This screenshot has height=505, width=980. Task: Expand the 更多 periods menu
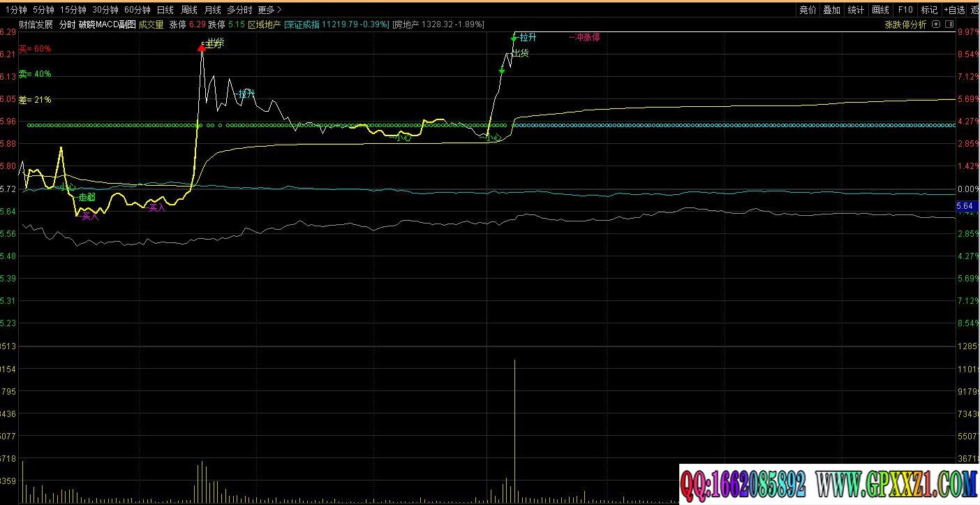click(x=269, y=10)
